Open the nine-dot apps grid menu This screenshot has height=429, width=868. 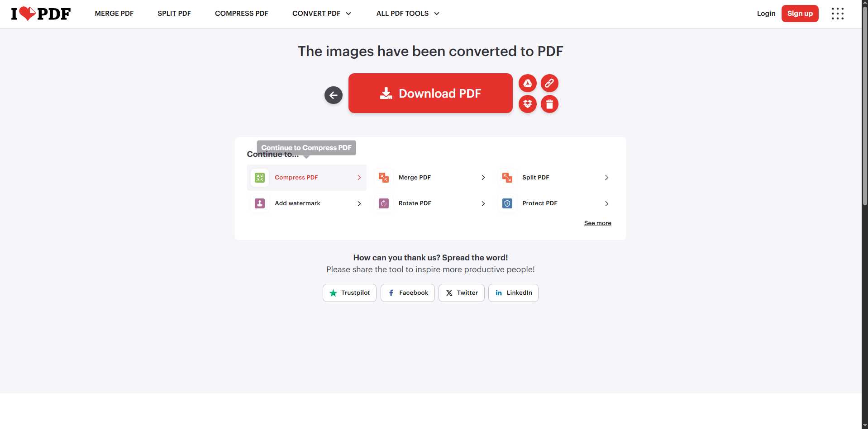[x=837, y=14]
